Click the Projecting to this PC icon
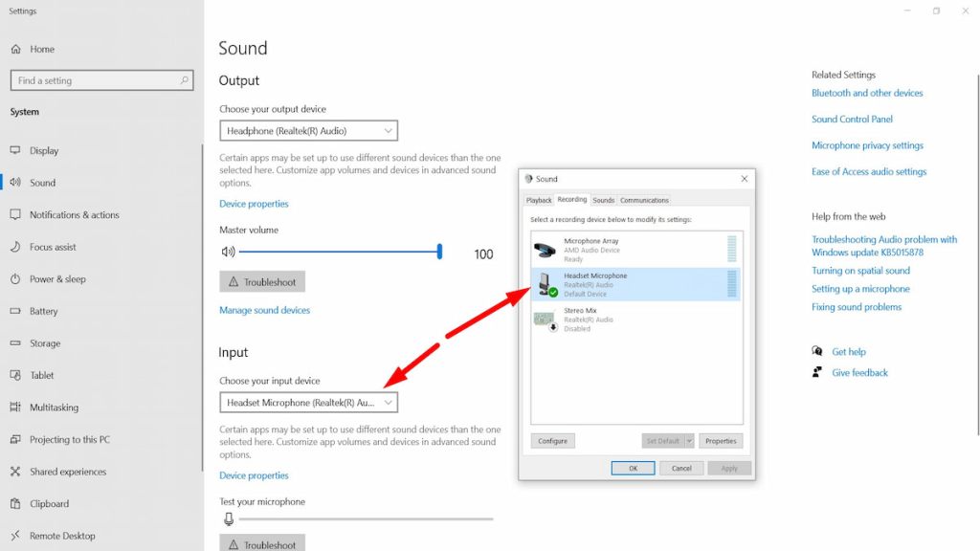The width and height of the screenshot is (980, 551). pyautogui.click(x=15, y=439)
